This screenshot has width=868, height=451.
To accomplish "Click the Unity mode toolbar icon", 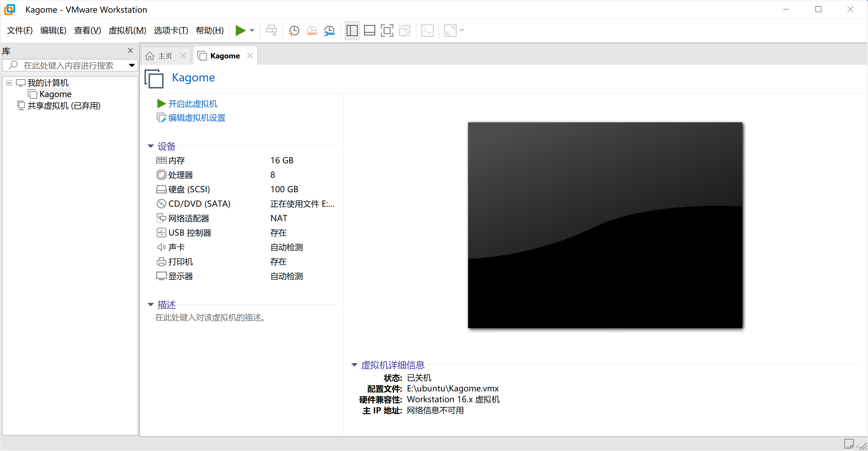I will [405, 31].
